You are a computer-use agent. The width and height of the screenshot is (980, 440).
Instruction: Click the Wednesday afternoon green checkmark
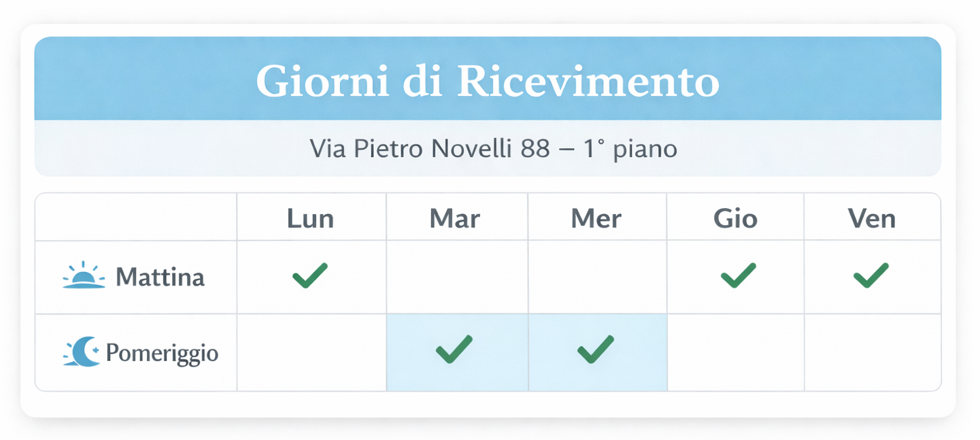point(596,350)
